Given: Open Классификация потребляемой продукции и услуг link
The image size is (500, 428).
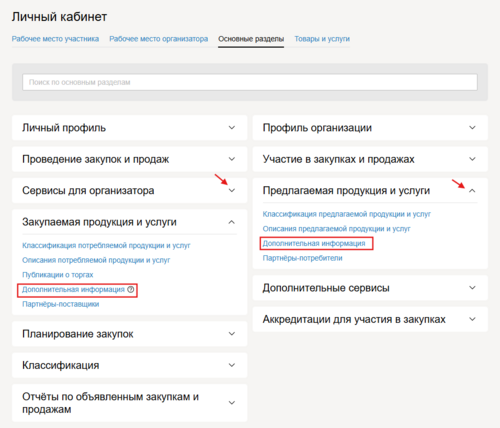Looking at the screenshot, I should tap(106, 246).
